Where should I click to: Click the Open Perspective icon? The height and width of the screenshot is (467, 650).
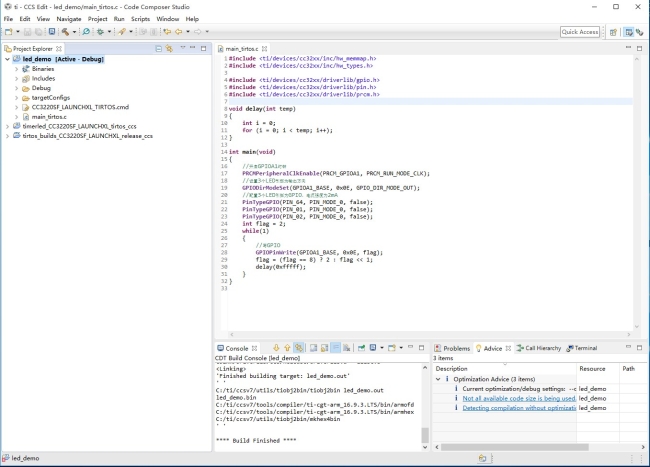tap(613, 32)
